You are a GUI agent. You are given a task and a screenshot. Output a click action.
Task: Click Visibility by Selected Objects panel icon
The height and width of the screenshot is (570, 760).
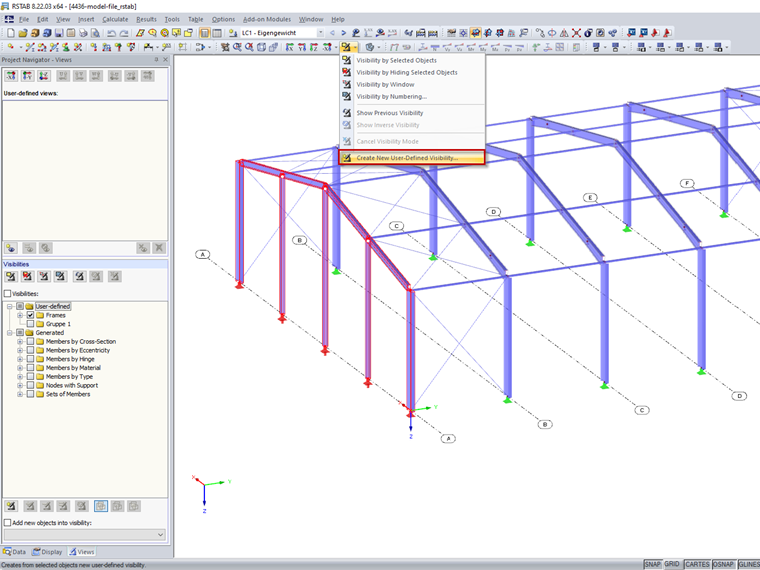tap(11, 276)
